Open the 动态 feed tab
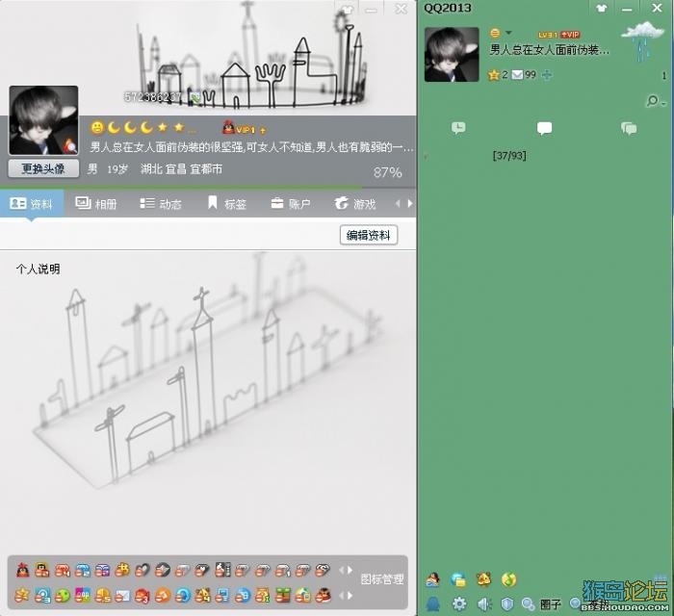The image size is (674, 616). point(161,204)
